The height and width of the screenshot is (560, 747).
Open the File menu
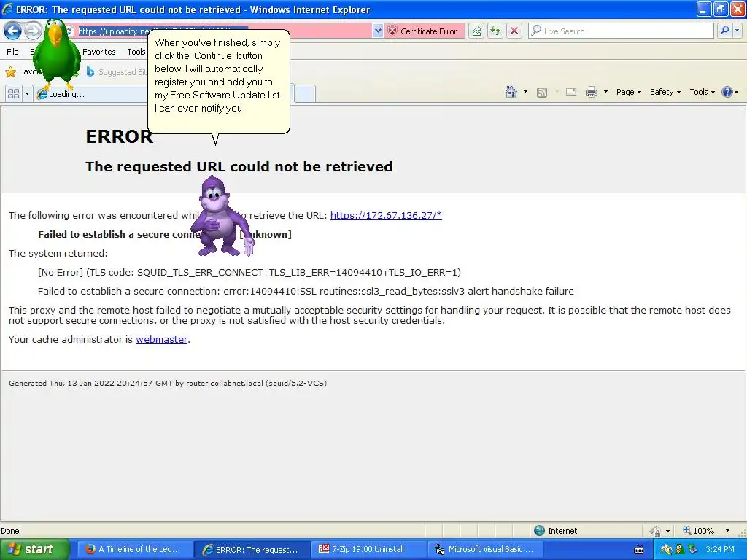tap(12, 52)
